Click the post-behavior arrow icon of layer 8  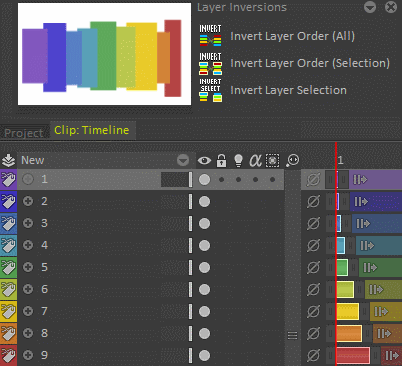pos(383,334)
